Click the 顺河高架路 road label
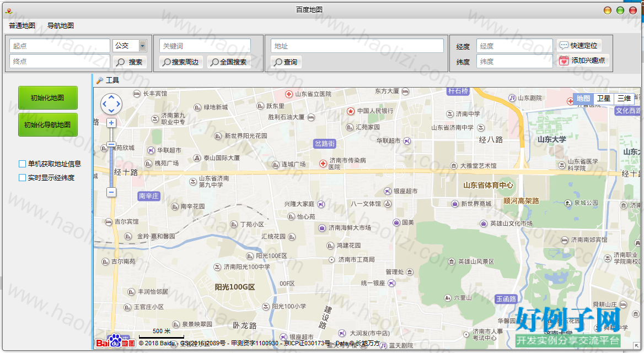Image resolution: width=644 pixels, height=353 pixels. click(x=521, y=201)
